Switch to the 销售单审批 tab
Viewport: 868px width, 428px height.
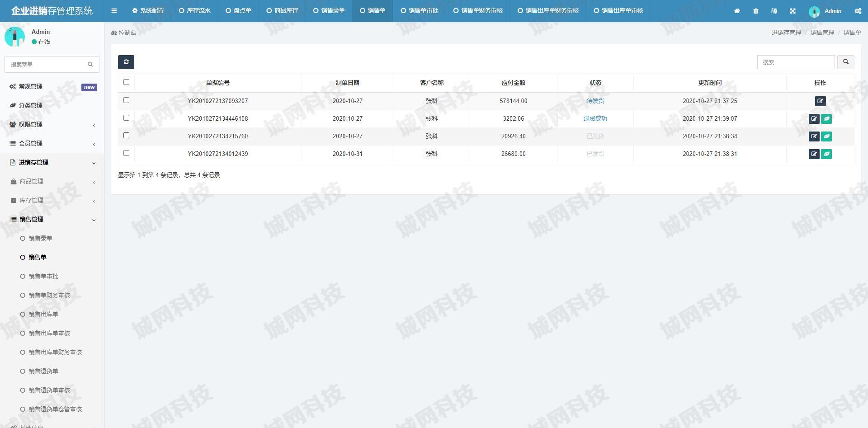pos(420,11)
